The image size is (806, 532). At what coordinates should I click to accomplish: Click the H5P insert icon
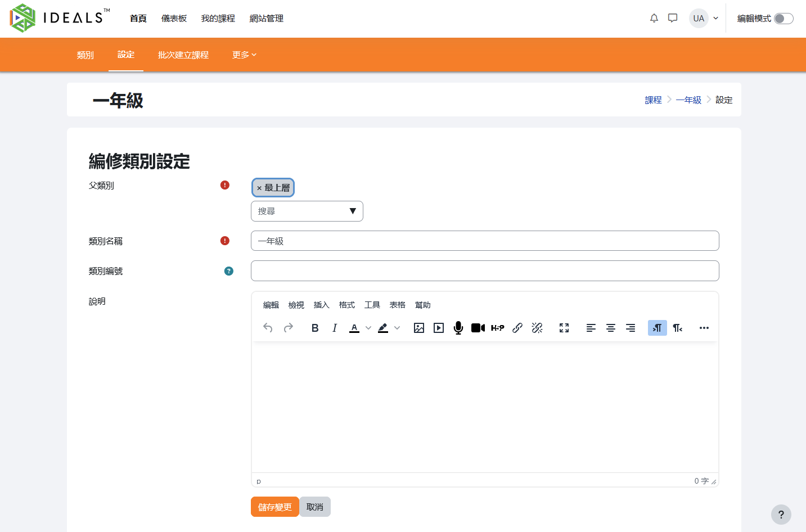(x=497, y=328)
